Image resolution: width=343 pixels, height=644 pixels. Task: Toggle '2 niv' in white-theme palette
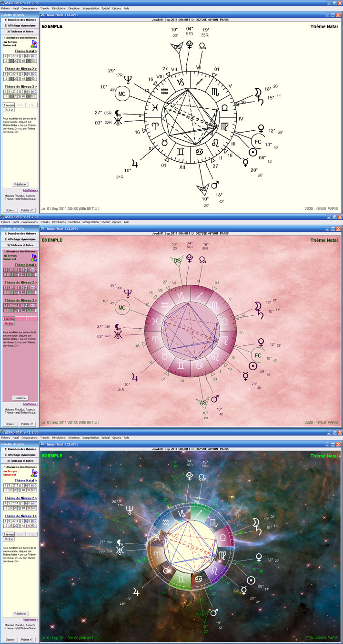tap(20, 105)
